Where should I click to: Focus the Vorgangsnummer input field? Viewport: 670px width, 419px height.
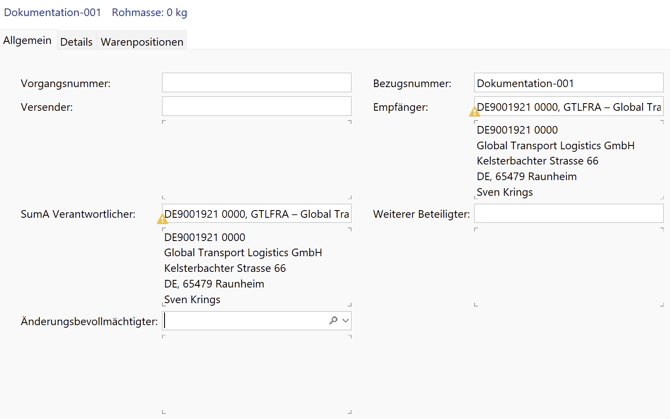tap(256, 83)
